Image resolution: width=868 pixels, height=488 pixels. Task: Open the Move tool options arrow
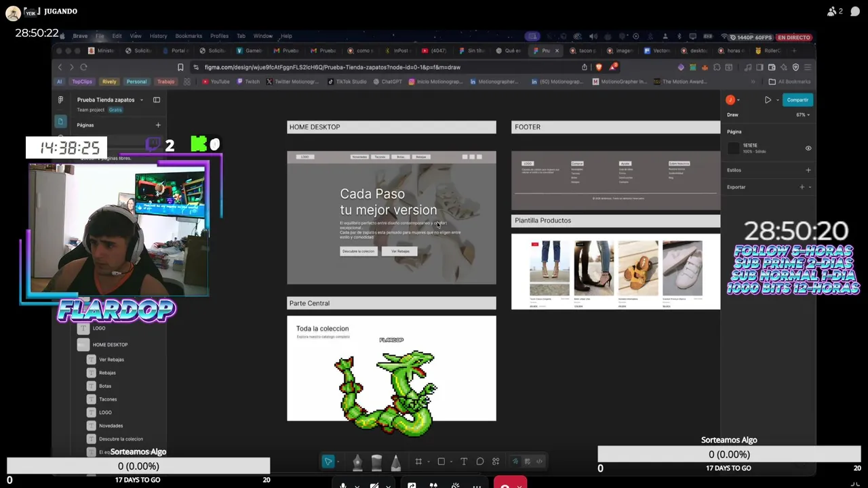(x=338, y=462)
